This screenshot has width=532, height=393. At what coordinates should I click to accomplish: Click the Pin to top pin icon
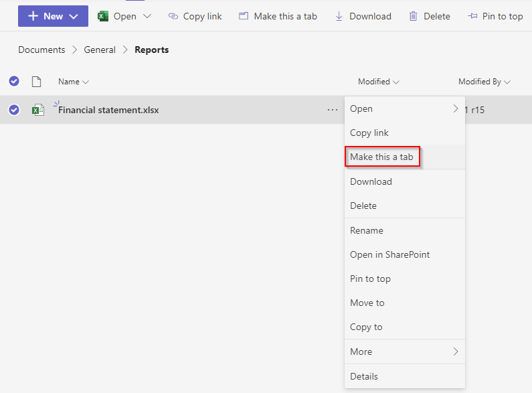pos(472,16)
